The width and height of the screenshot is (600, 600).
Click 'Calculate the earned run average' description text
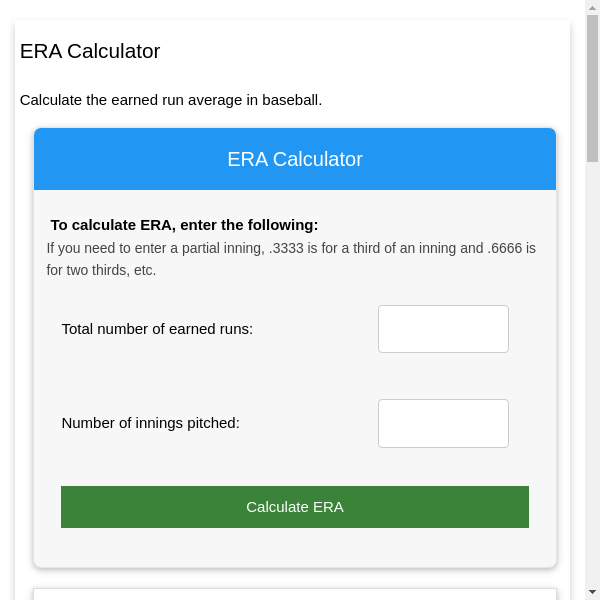[140, 100]
